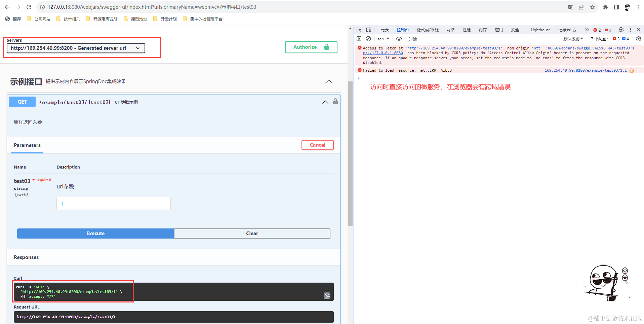Viewport: 644px width, 324px height.
Task: Activate DevTools inspect element picker
Action: (x=359, y=30)
